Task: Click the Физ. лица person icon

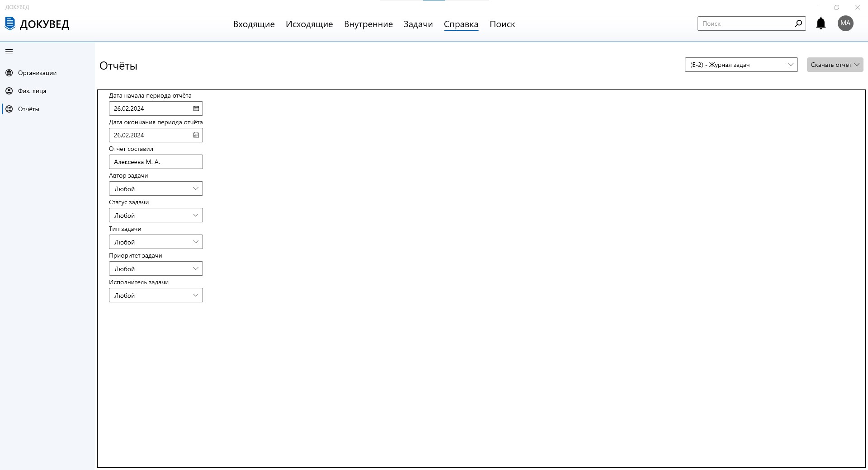Action: coord(9,91)
